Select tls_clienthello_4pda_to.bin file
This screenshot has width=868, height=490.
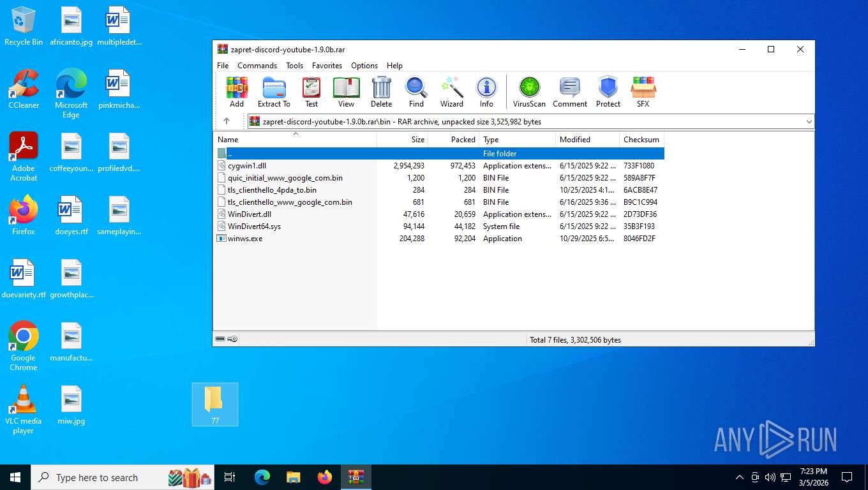pos(272,190)
